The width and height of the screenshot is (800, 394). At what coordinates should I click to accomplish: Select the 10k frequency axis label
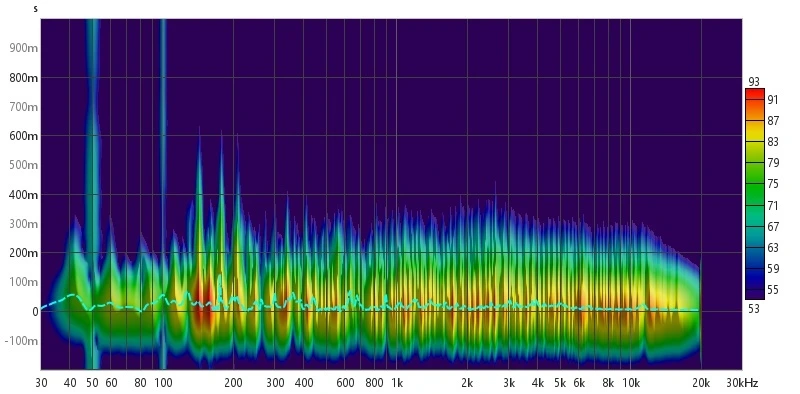[x=631, y=383]
